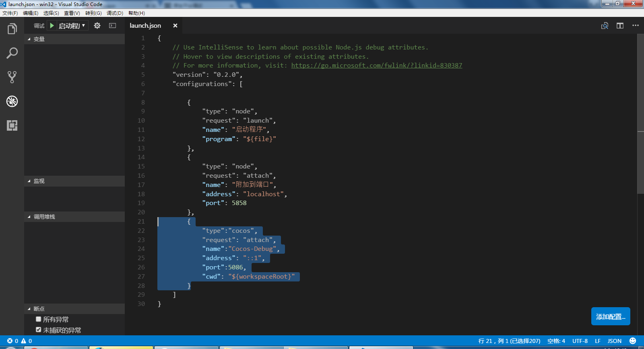Click the 5858 port value
The image size is (644, 349).
click(239, 203)
